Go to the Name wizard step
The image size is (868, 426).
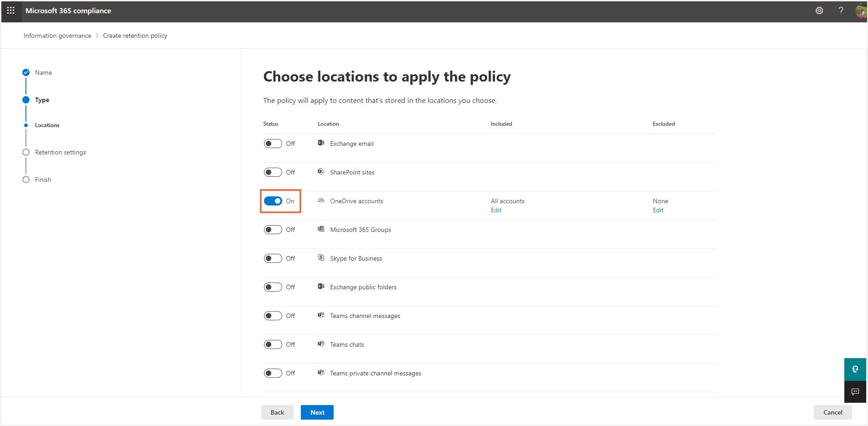[x=43, y=72]
